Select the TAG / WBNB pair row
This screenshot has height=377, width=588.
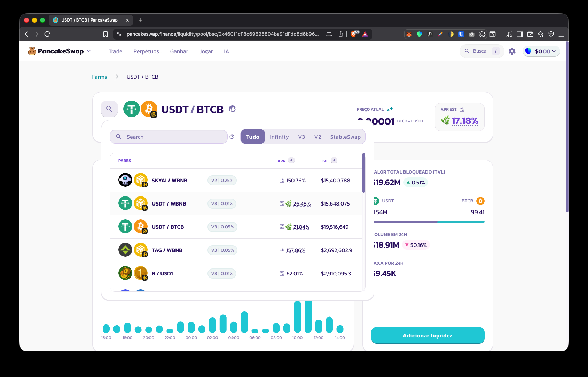pos(236,250)
